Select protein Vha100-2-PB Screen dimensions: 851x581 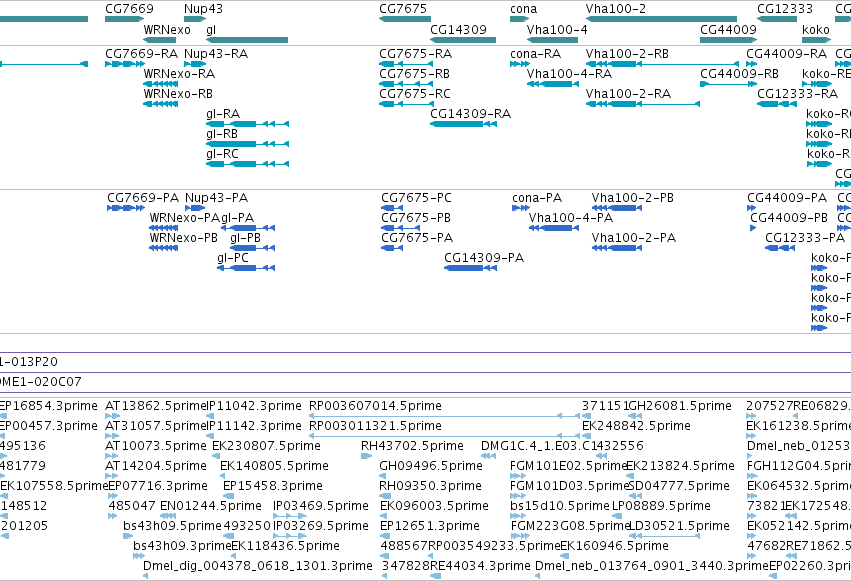633,198
